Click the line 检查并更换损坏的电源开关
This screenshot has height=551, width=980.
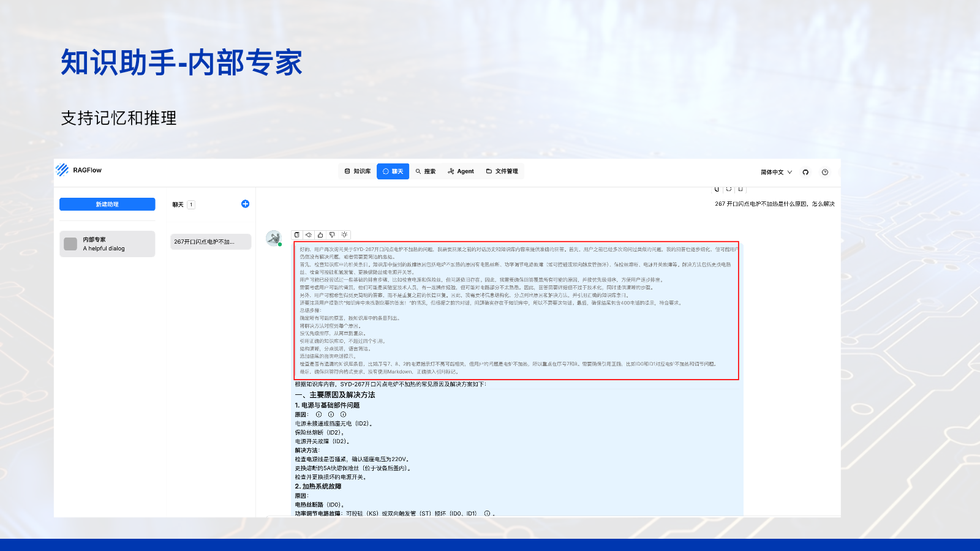[x=331, y=477]
